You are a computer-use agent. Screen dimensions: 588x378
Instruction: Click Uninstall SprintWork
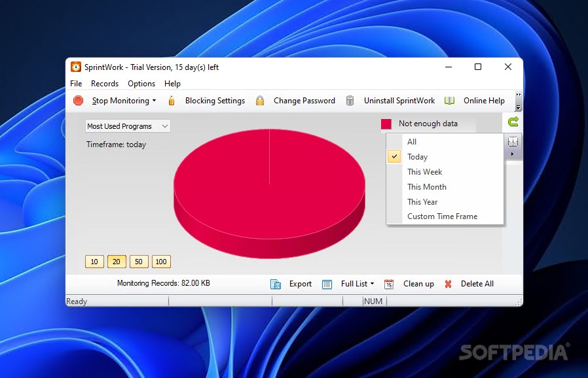(399, 101)
